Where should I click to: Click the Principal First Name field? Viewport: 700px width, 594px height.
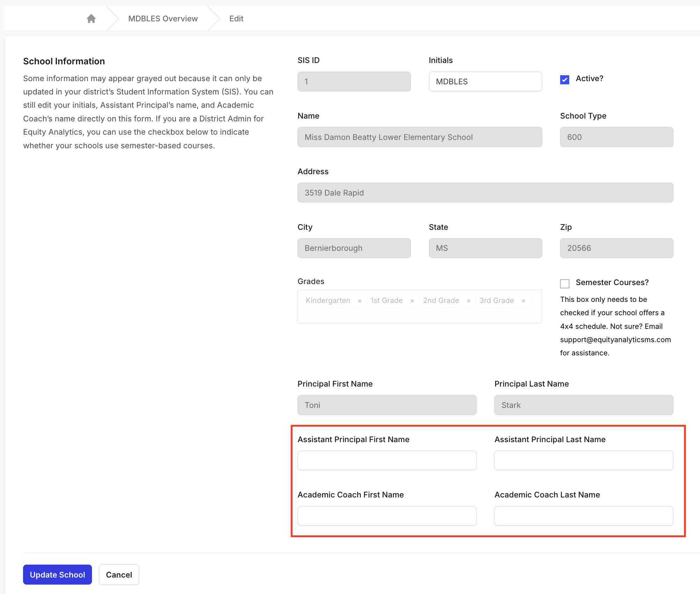click(387, 405)
